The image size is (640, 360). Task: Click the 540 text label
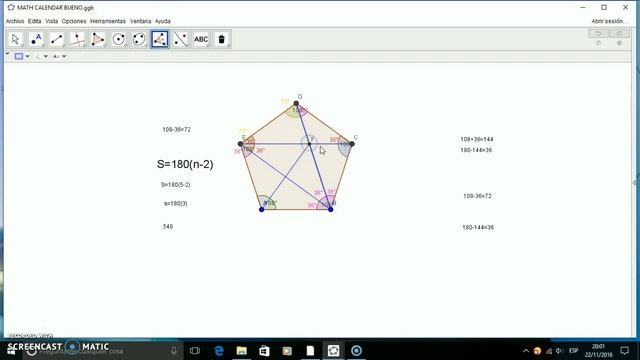tap(168, 226)
